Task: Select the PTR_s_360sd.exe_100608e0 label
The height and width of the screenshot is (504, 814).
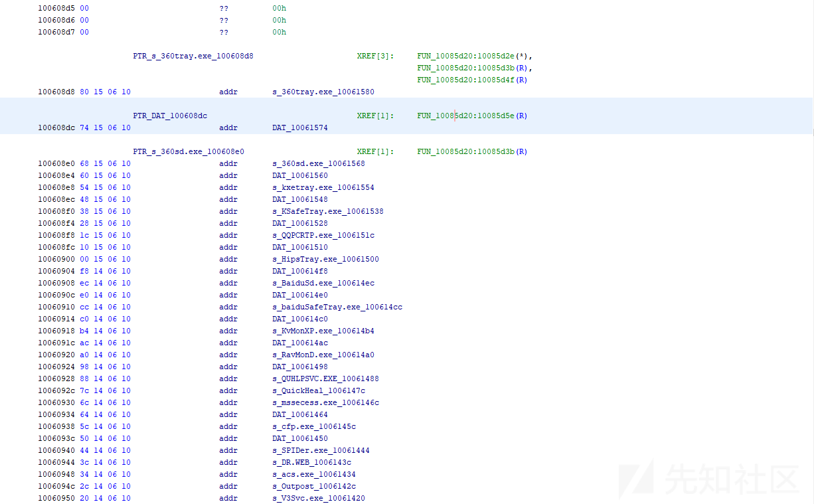Action: (189, 151)
